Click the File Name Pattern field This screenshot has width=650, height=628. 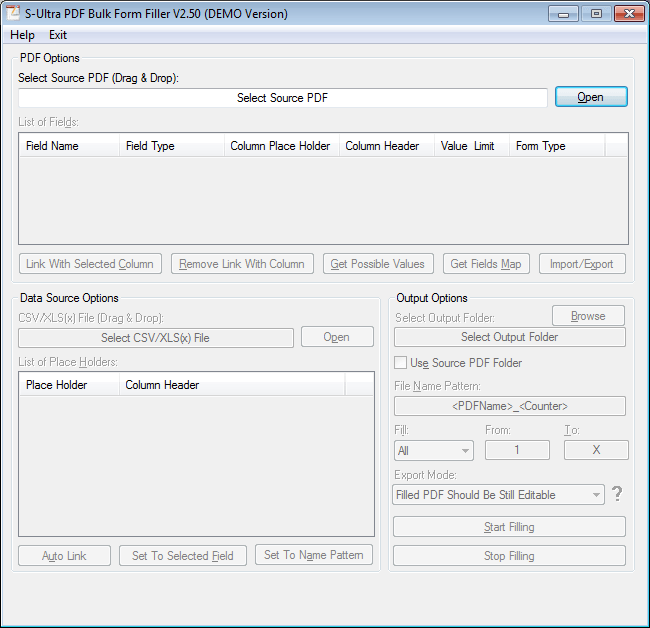tap(509, 407)
